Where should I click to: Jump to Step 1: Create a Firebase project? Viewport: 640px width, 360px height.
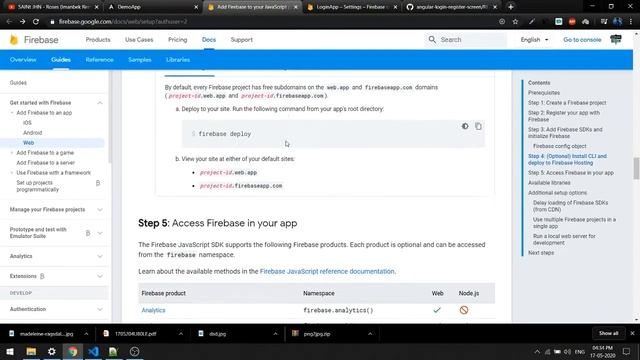tap(567, 103)
